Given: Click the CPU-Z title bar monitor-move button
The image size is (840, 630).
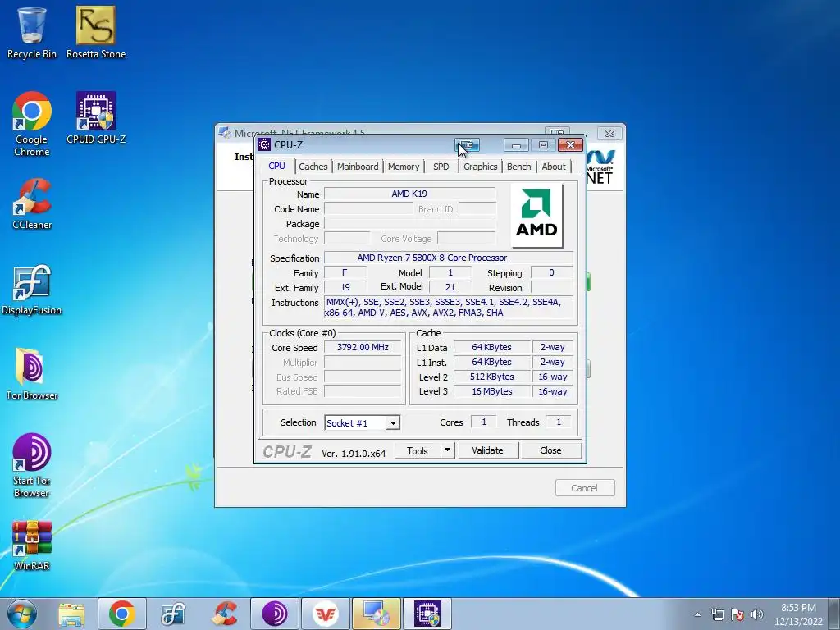Looking at the screenshot, I should [467, 144].
